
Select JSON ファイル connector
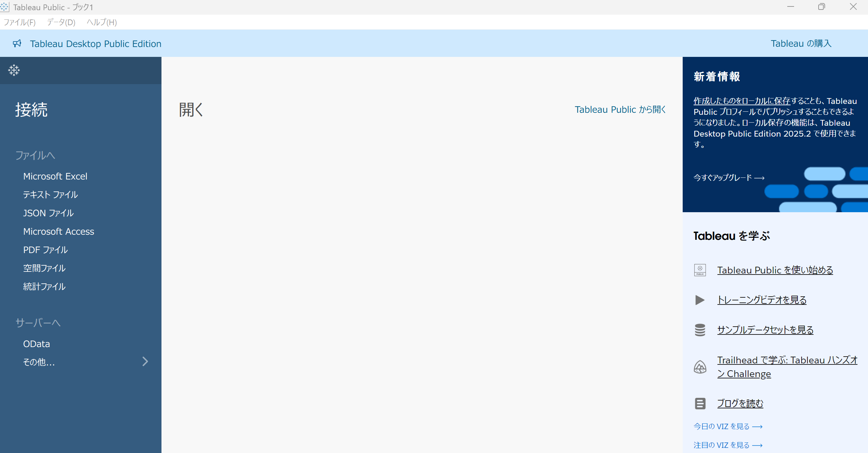(48, 213)
